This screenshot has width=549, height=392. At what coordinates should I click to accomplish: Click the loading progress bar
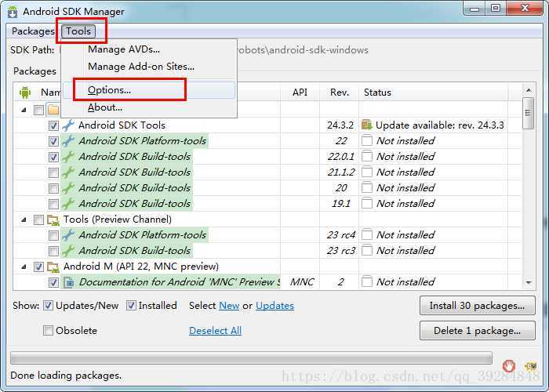pos(251,358)
